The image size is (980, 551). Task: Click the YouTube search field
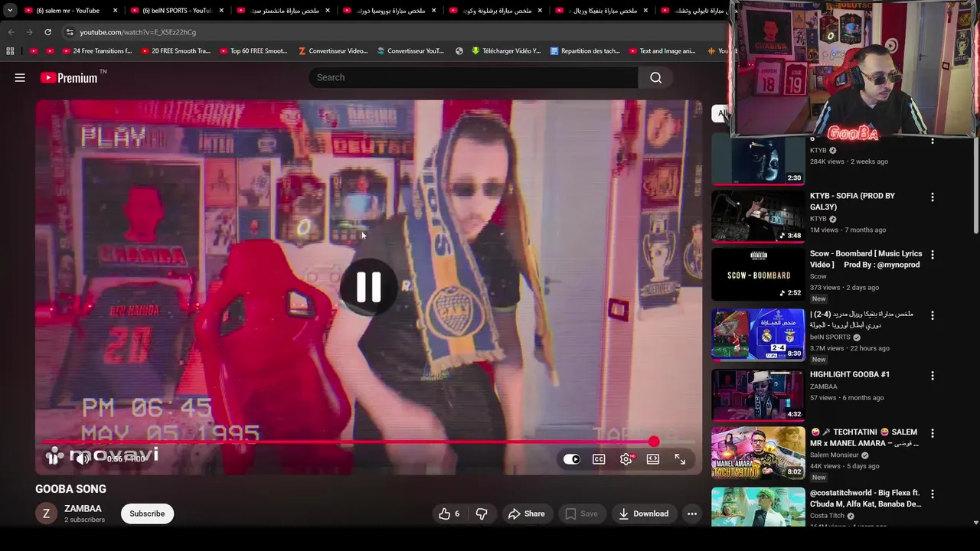pyautogui.click(x=473, y=77)
